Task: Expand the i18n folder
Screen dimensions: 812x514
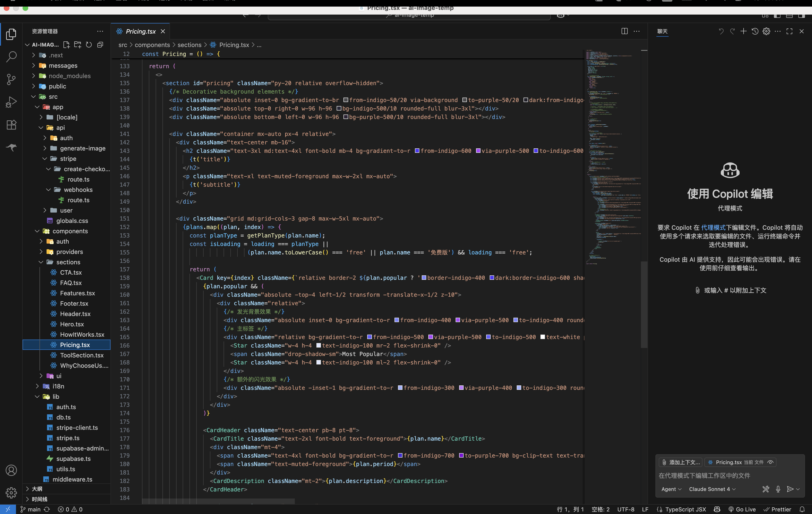Action: tap(37, 386)
